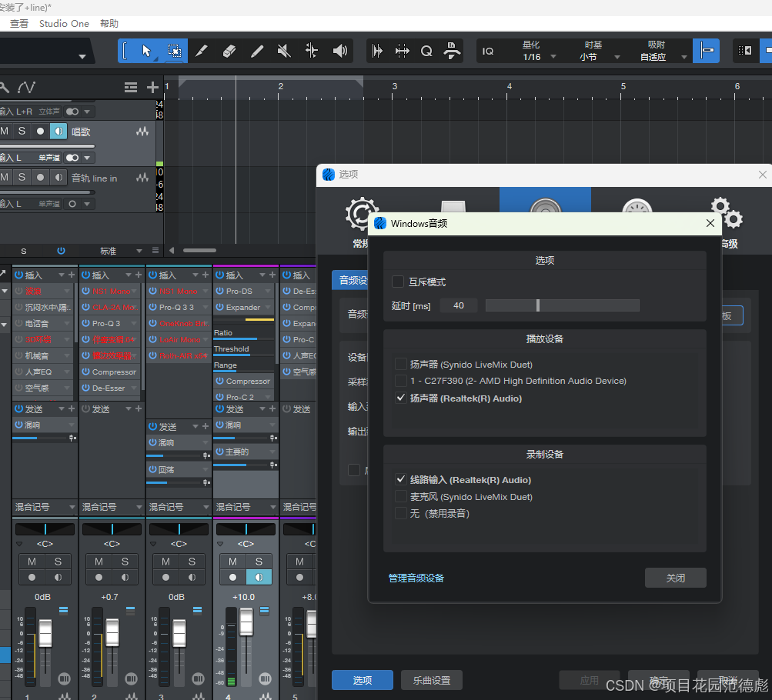Toggle 混响 send power on channel 1
772x700 pixels.
coord(18,425)
